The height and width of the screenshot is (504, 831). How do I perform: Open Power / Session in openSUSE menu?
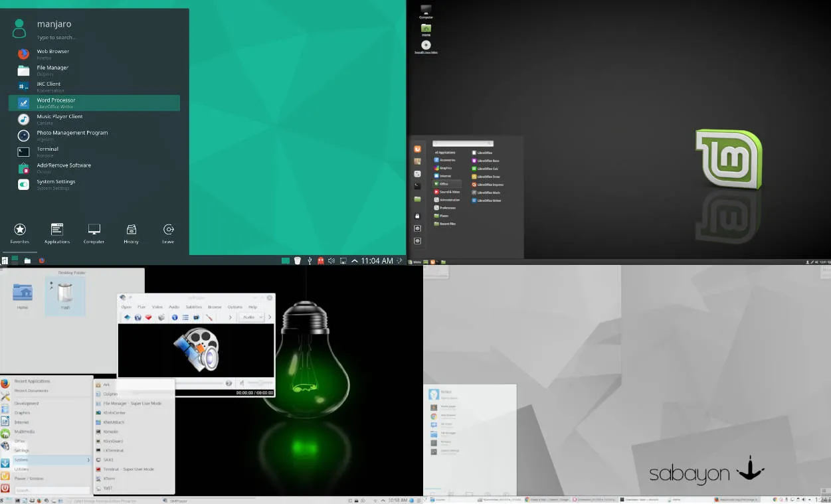pyautogui.click(x=29, y=478)
